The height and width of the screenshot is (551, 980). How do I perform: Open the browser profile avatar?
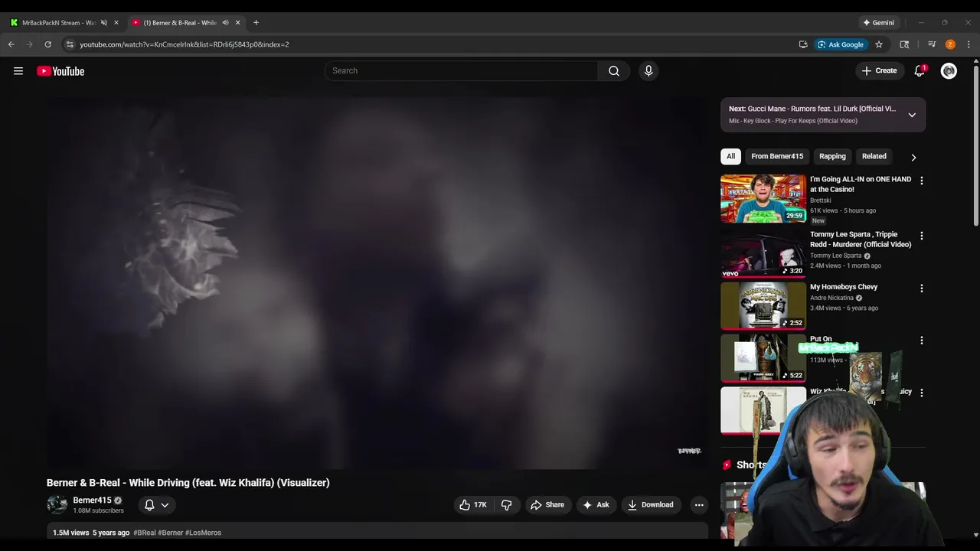(950, 44)
